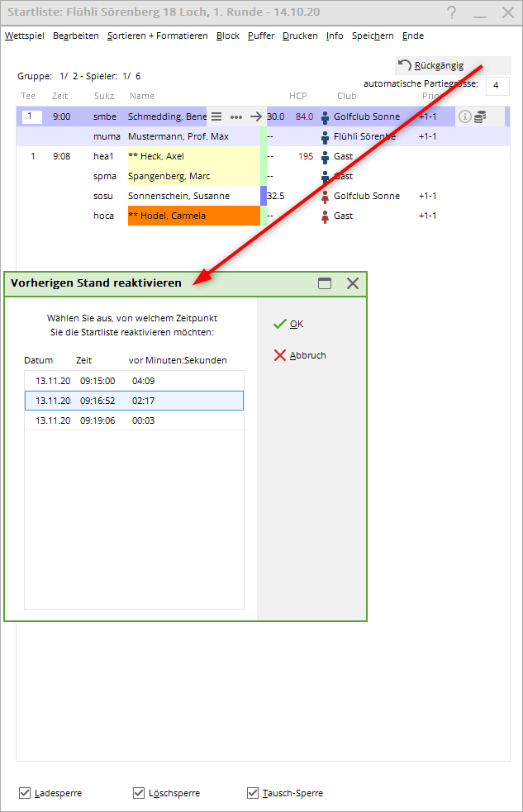This screenshot has height=812, width=523.
Task: Click the male player icon beside Golfclub Sonne 84.0
Action: pyautogui.click(x=325, y=117)
